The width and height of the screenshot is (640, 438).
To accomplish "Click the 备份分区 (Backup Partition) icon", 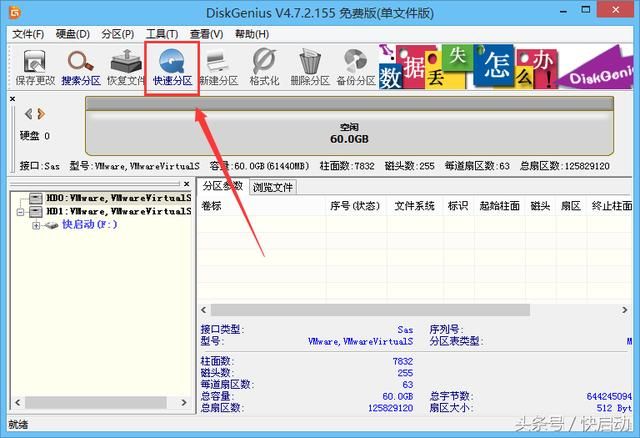I will click(356, 67).
